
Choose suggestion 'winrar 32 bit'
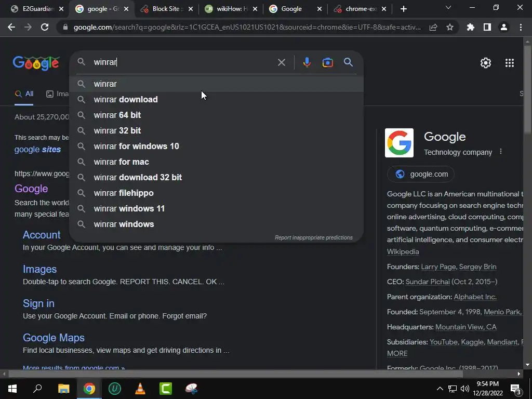[x=217, y=130]
